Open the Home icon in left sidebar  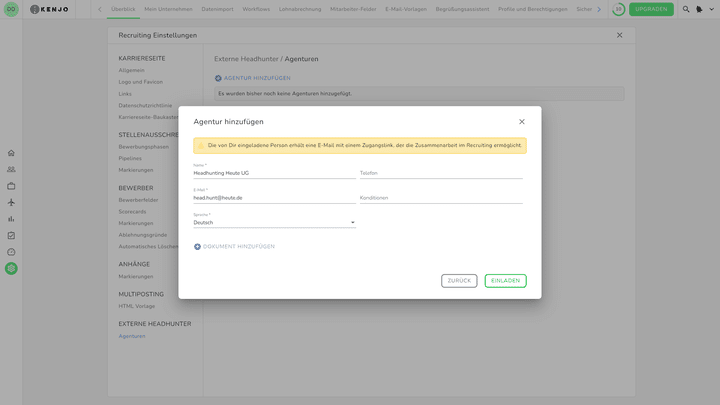[11, 153]
